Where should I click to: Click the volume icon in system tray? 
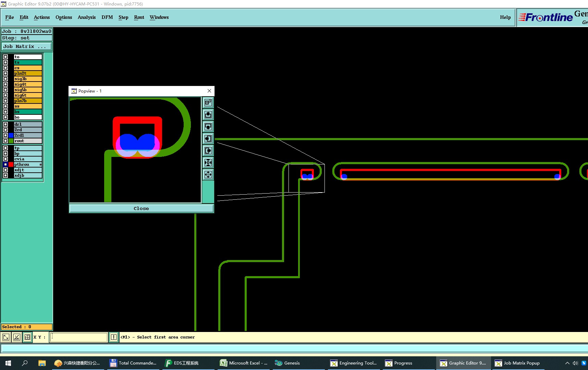click(575, 363)
